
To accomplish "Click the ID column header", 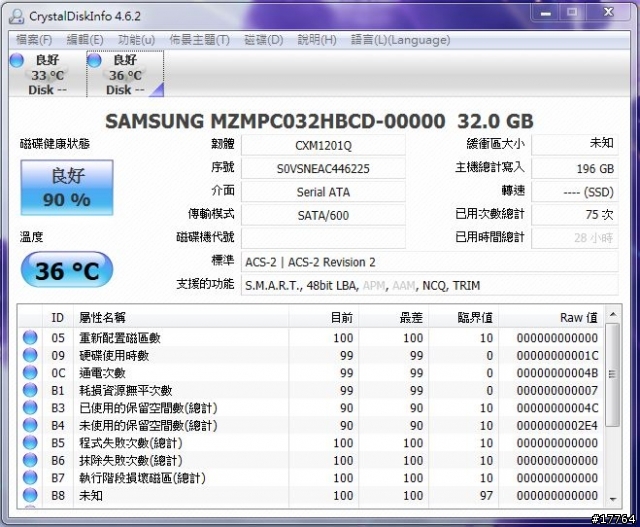I will [58, 317].
